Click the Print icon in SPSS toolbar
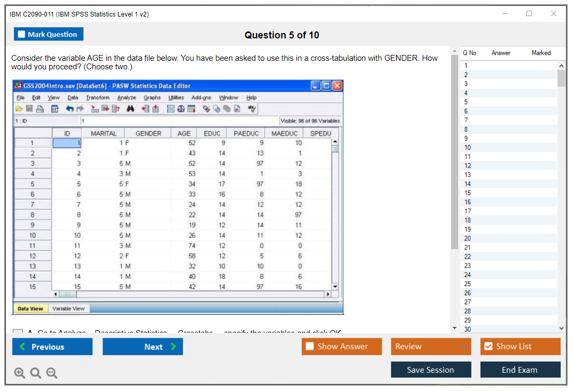 [40, 109]
